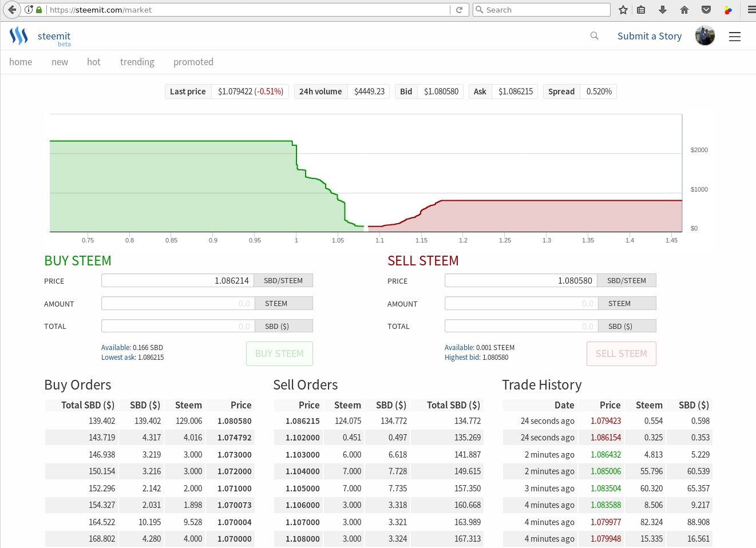Select buy order at price 1.074792

149,438
